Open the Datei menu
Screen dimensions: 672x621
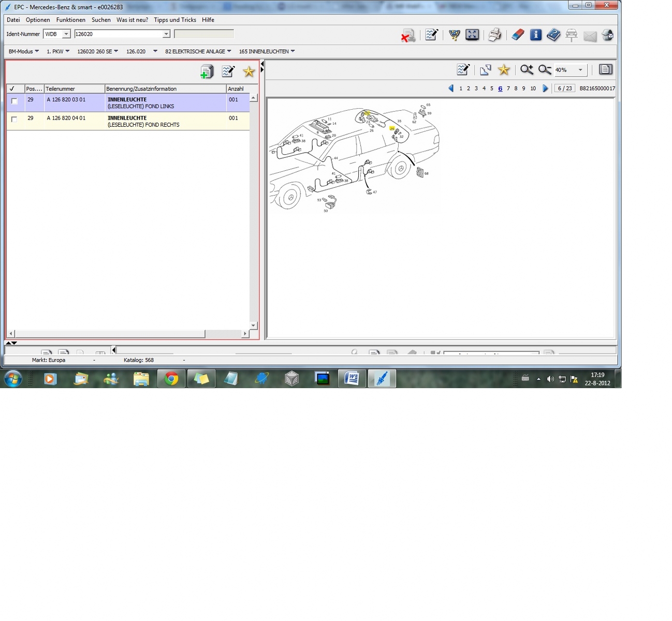(13, 20)
